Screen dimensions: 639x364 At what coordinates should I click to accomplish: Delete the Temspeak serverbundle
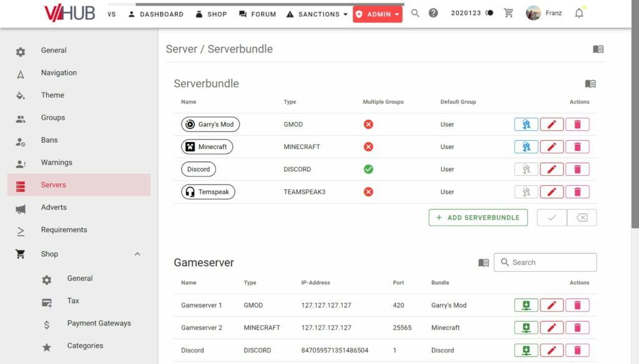click(577, 192)
